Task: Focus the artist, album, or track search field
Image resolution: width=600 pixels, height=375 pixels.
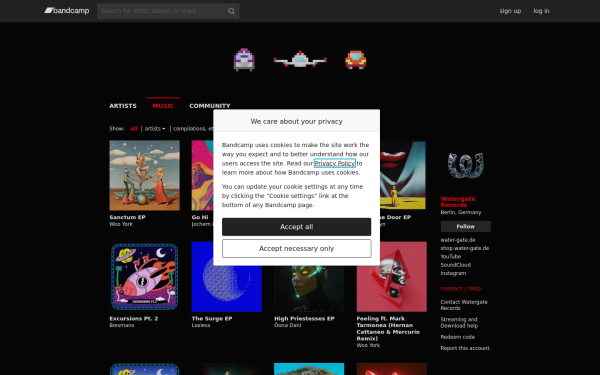Action: coord(168,11)
